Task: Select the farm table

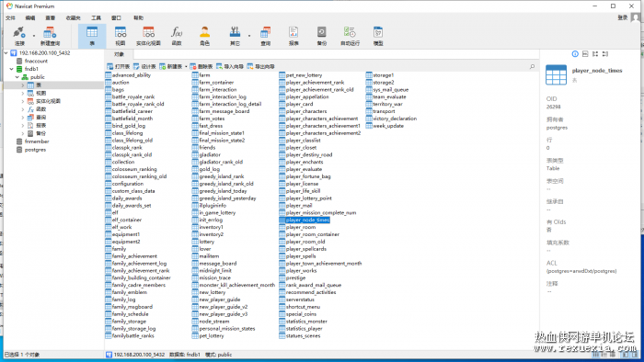Action: coord(204,75)
